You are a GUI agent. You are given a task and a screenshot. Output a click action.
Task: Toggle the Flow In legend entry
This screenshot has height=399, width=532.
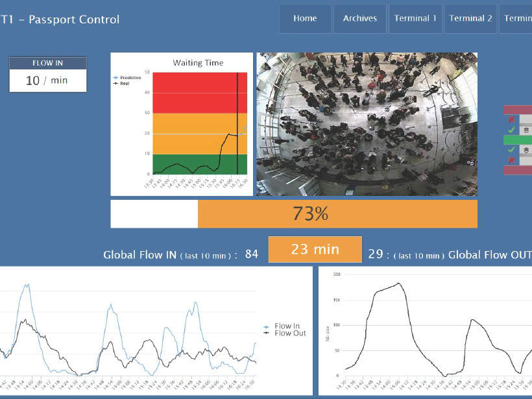tap(285, 326)
